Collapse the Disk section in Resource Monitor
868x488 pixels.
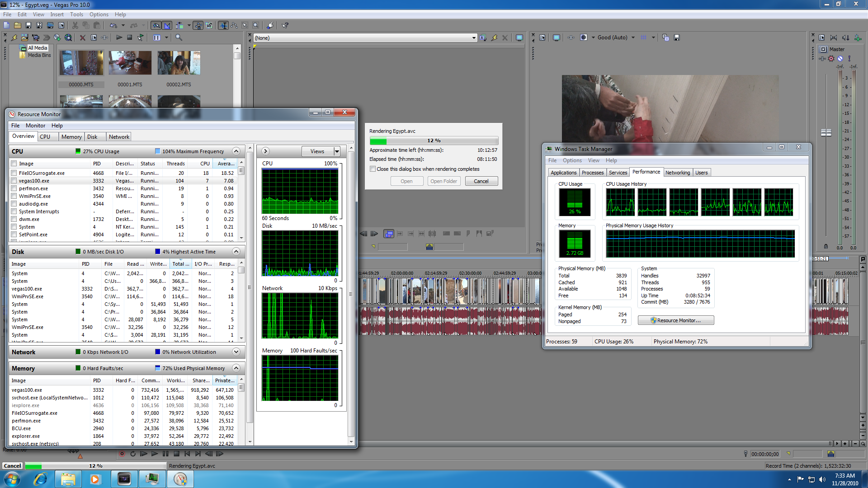click(236, 251)
